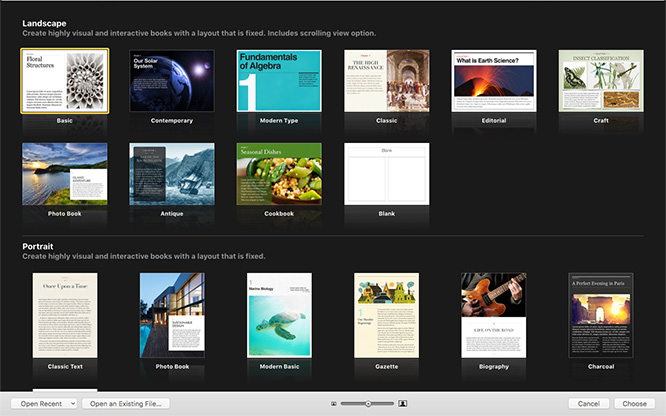Viewport: 666px width, 416px height.
Task: Choose the Contemporary solar system template
Action: point(172,81)
